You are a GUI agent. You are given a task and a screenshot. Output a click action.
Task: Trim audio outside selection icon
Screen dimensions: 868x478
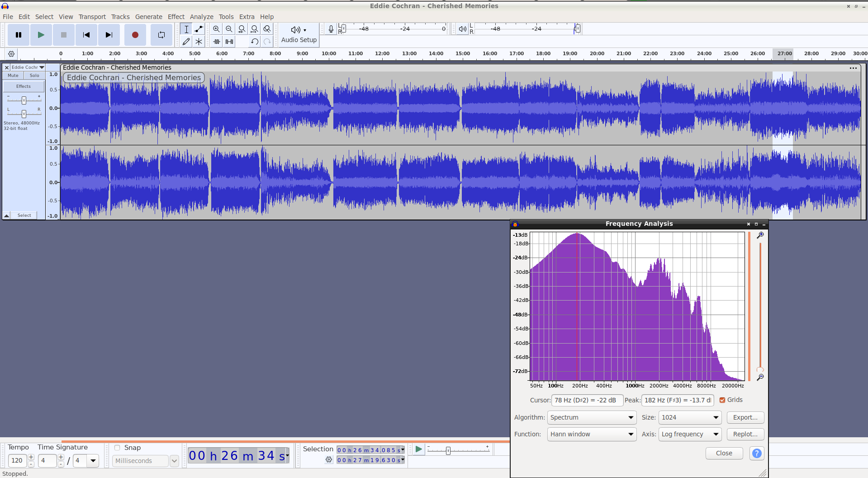point(217,41)
